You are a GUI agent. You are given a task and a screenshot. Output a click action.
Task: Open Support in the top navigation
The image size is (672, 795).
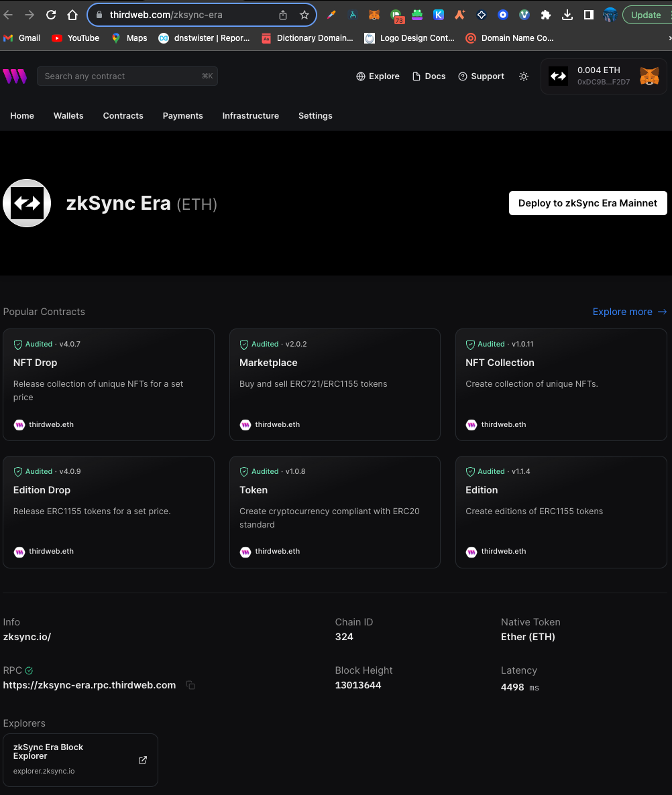pos(482,76)
